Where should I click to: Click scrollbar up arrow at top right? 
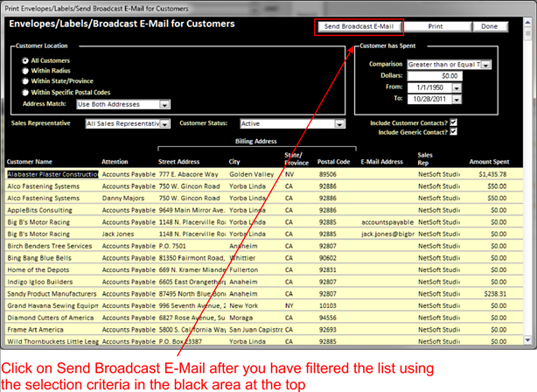(x=527, y=22)
